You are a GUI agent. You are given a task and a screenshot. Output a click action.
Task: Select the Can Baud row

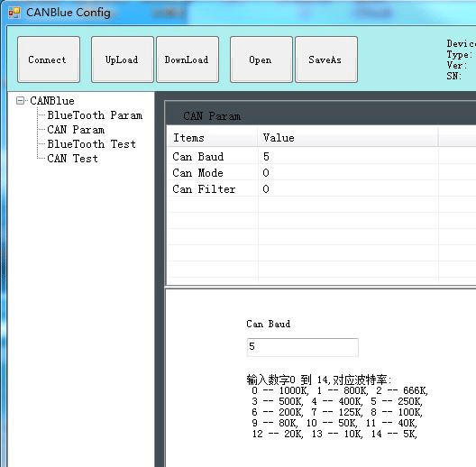pyautogui.click(x=322, y=157)
